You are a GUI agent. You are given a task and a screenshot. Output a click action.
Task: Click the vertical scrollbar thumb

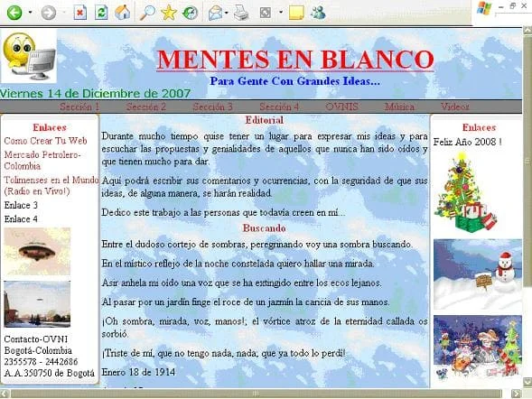pos(527,161)
